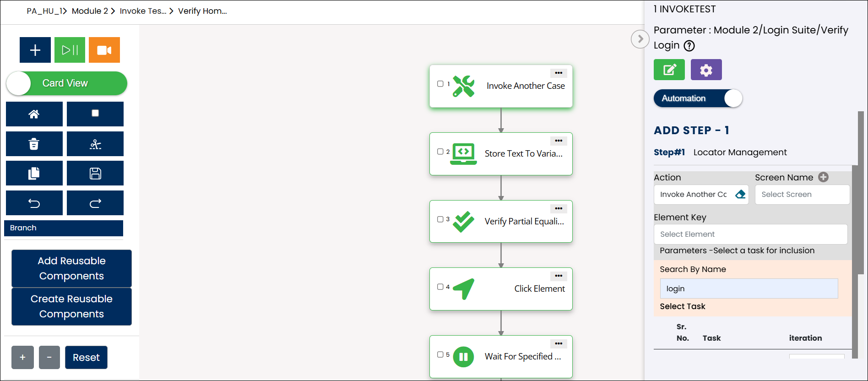Open the three-dot menu on Click Element
868x381 pixels.
tap(559, 276)
